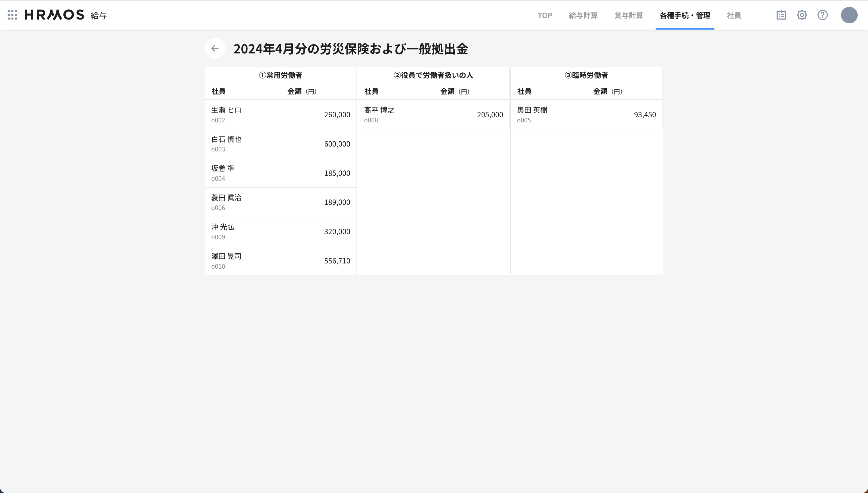Click the HRMOS logo
868x493 pixels.
point(54,15)
